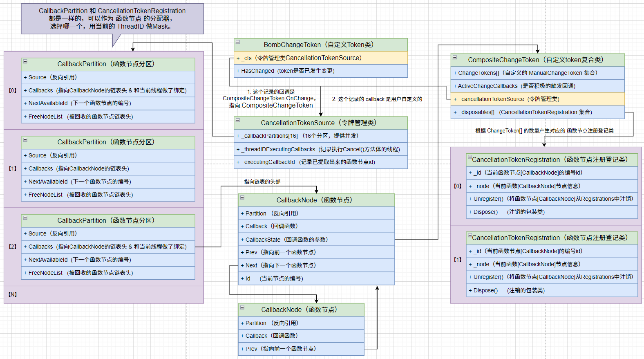Collapse the CallbackNode box containing the Id row
Screen dimensions: 644x359
242,197
